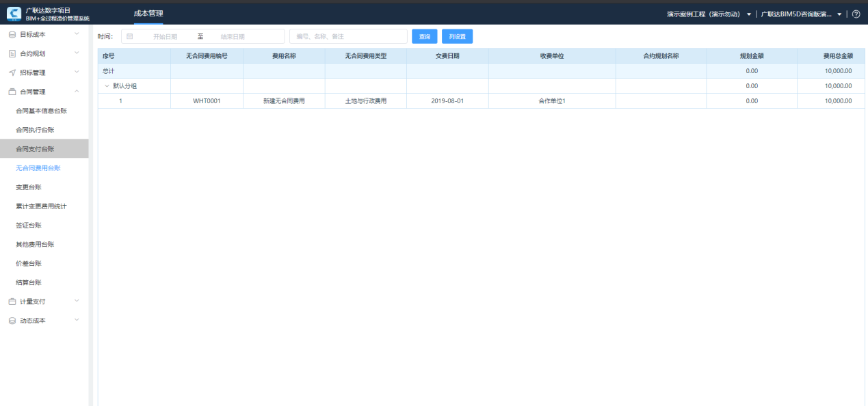Click the 动态成本 database icon
This screenshot has height=406, width=868.
click(12, 321)
